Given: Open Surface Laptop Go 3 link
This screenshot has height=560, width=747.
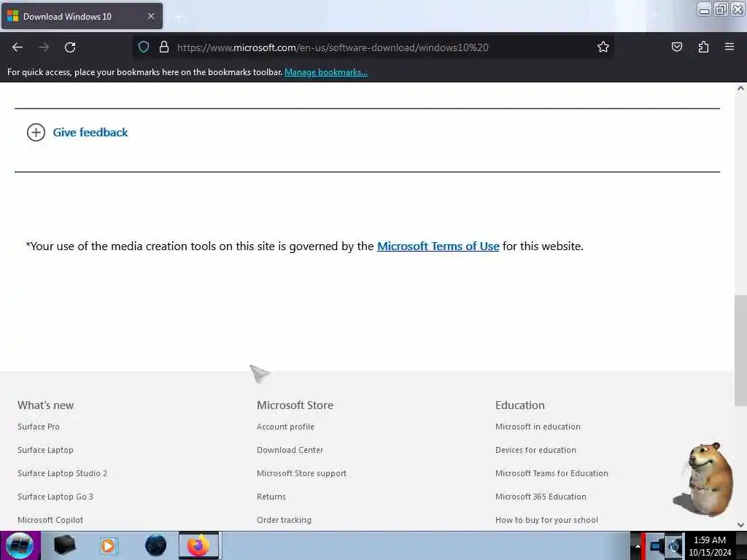Looking at the screenshot, I should pyautogui.click(x=55, y=497).
